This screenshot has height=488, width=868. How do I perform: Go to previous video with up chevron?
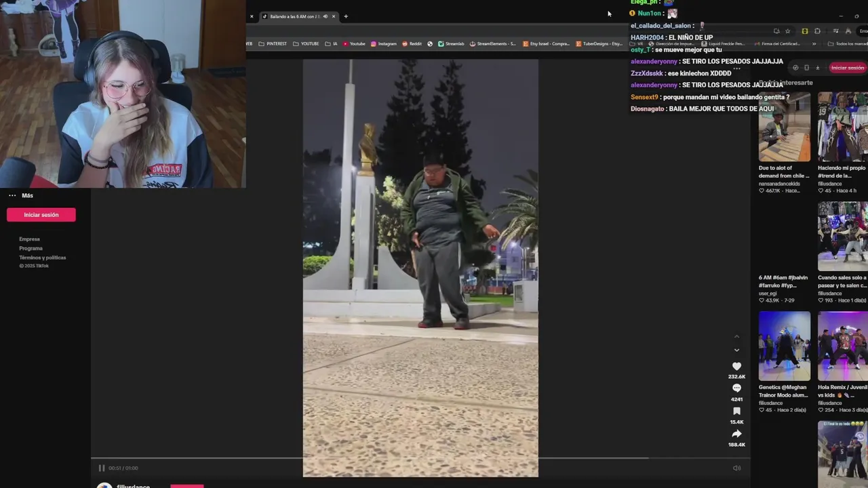point(736,337)
